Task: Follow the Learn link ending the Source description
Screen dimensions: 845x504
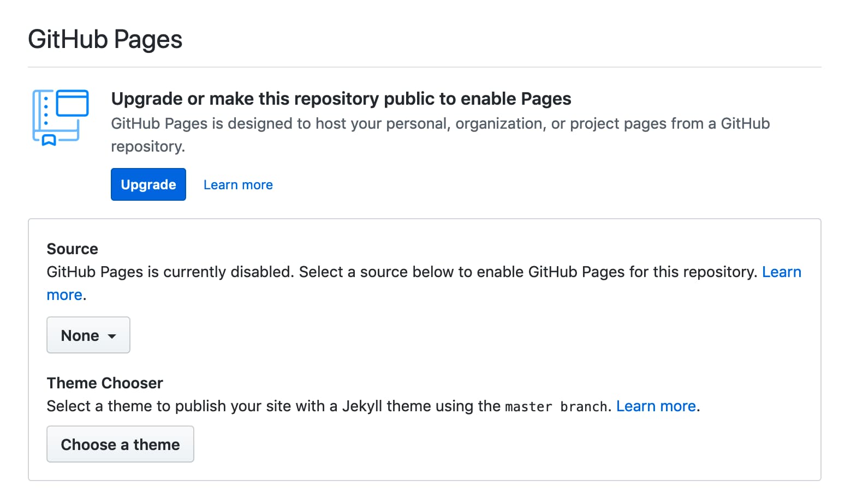Action: click(781, 272)
